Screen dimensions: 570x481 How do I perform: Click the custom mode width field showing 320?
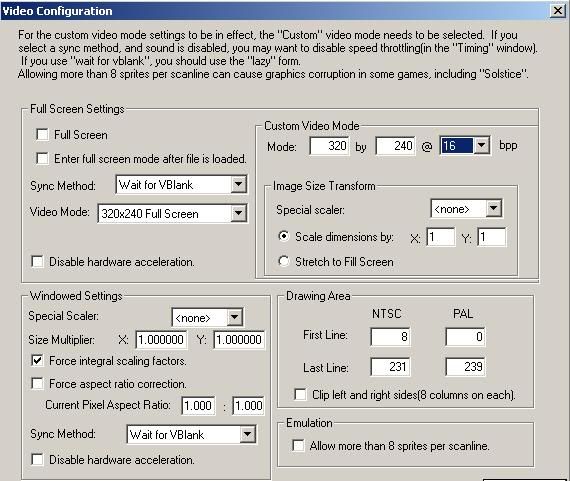click(x=329, y=146)
